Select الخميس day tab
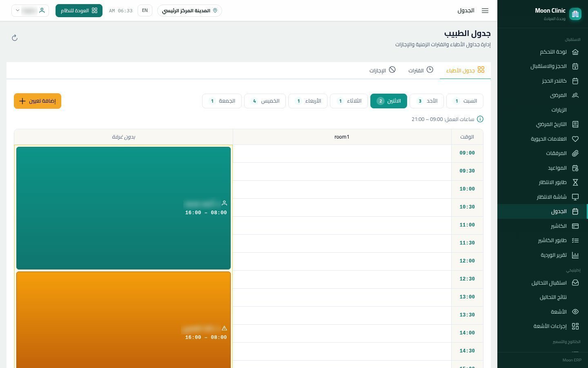588x368 pixels. 265,101
